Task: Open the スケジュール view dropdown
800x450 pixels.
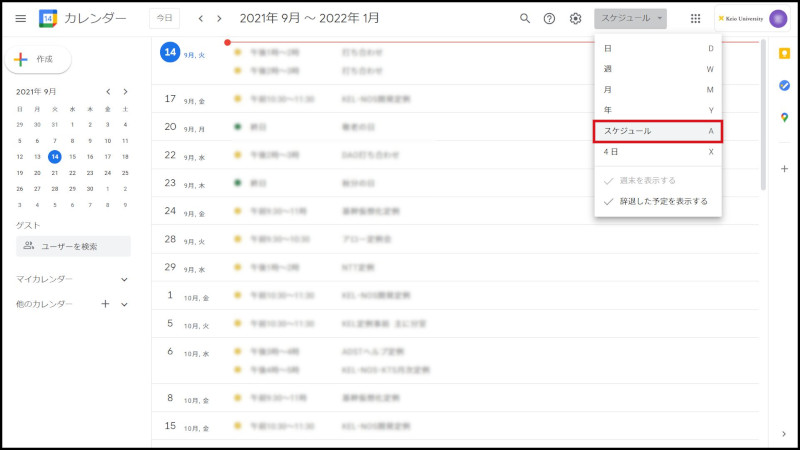Action: coord(632,18)
